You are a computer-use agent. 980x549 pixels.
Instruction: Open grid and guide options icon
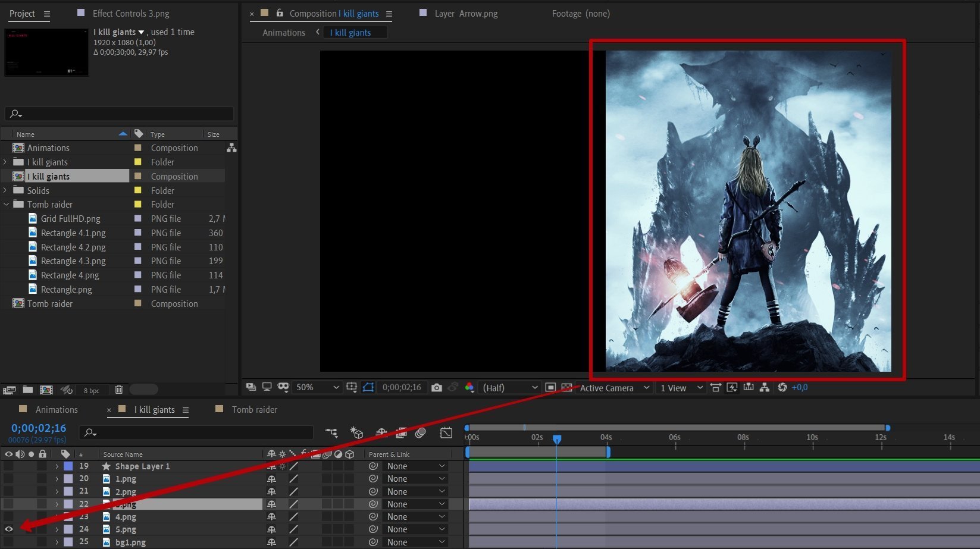[352, 387]
